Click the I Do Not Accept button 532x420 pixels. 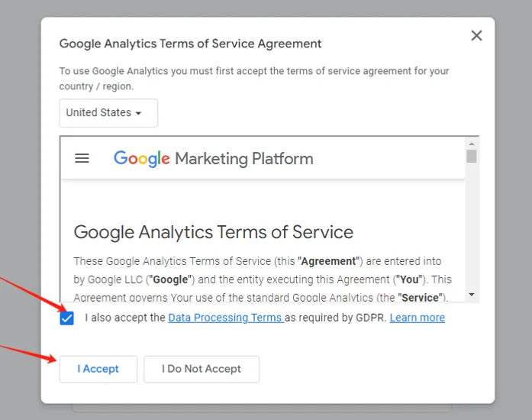point(202,369)
